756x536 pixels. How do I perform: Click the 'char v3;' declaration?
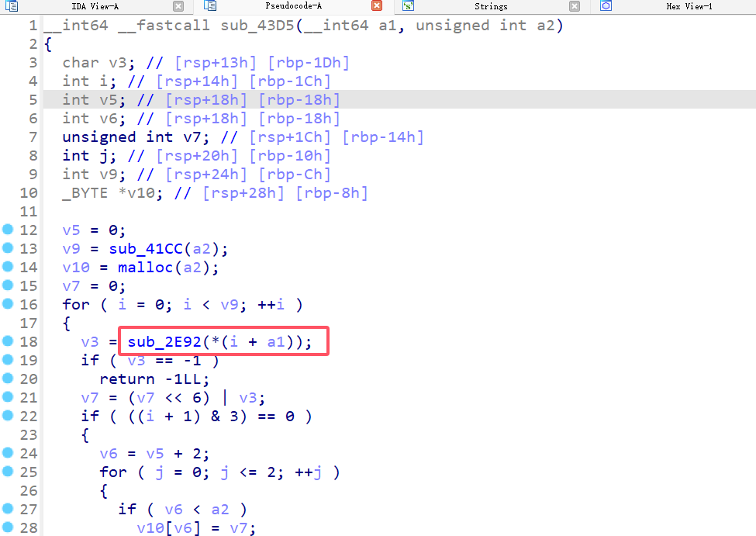(98, 63)
